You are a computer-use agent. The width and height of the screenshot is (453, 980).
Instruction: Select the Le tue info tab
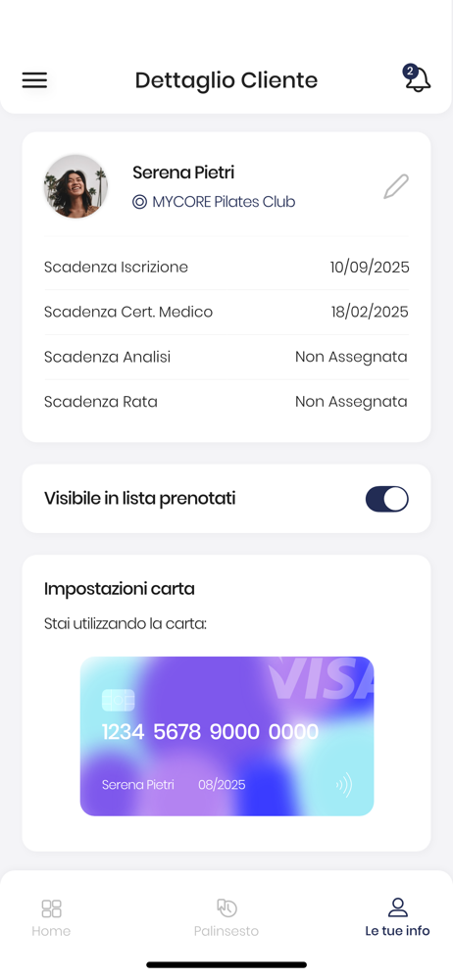(397, 917)
